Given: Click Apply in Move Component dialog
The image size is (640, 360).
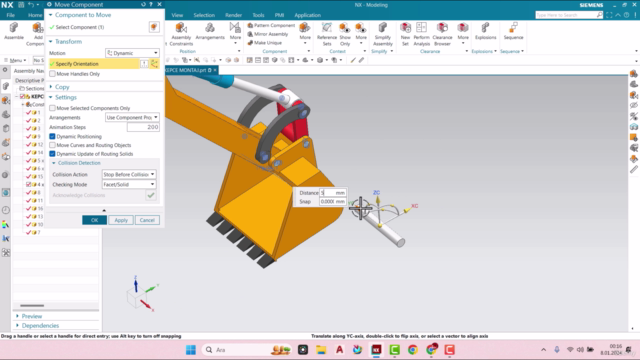Looking at the screenshot, I should click(x=121, y=220).
